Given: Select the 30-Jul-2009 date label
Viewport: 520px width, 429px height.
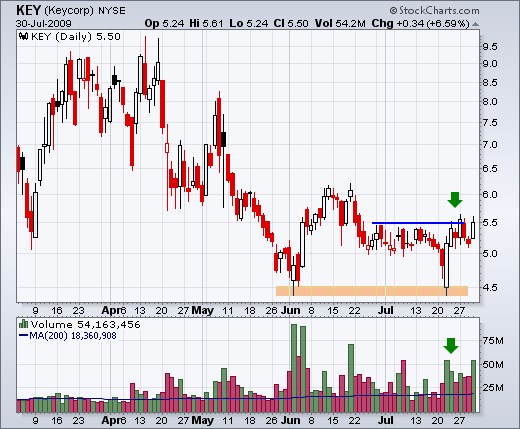Looking at the screenshot, I should point(43,24).
